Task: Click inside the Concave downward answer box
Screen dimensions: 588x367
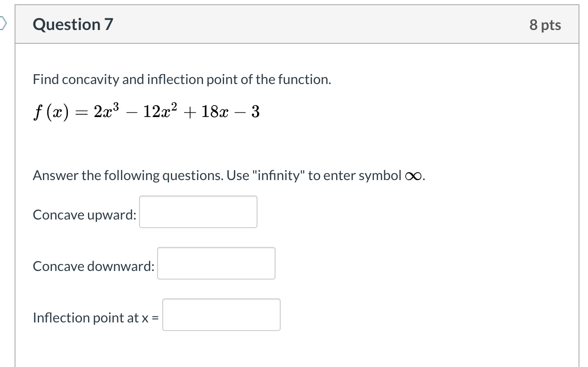Action: coord(216,263)
